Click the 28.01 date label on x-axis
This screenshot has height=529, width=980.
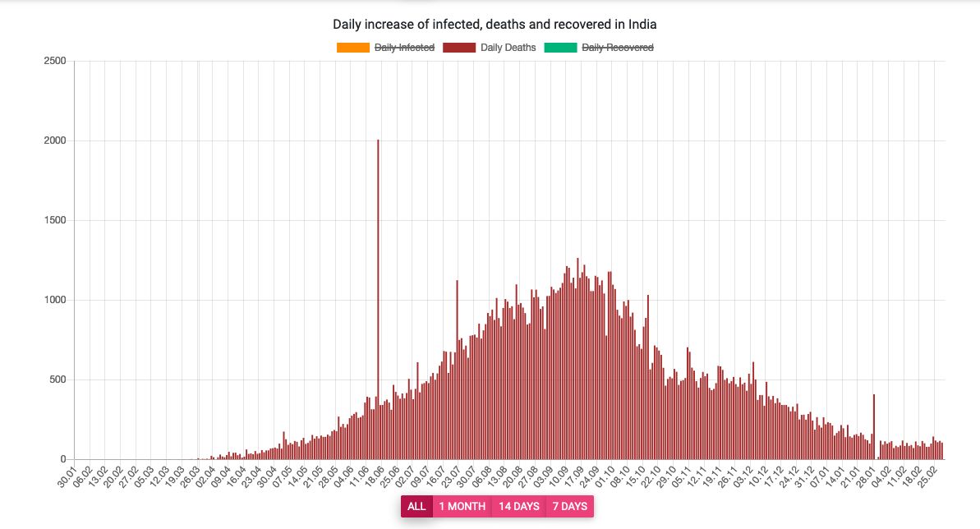863,476
